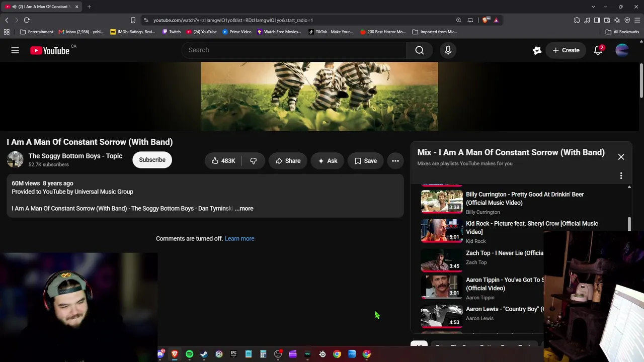Viewport: 644px width, 362px height.
Task: Open the Mix playlist options menu
Action: click(621, 176)
